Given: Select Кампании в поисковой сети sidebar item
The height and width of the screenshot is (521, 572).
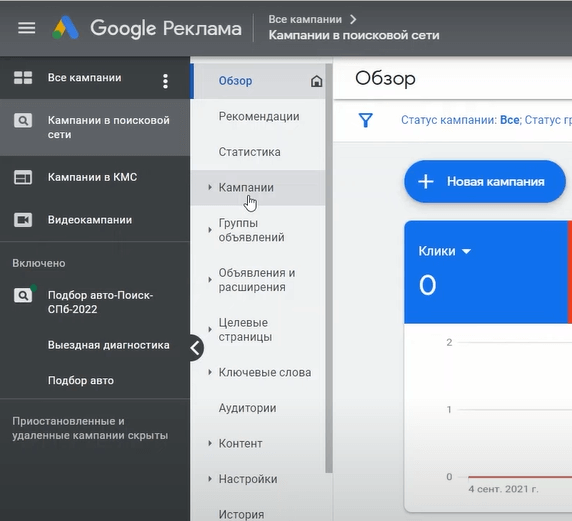Looking at the screenshot, I should pyautogui.click(x=95, y=127).
